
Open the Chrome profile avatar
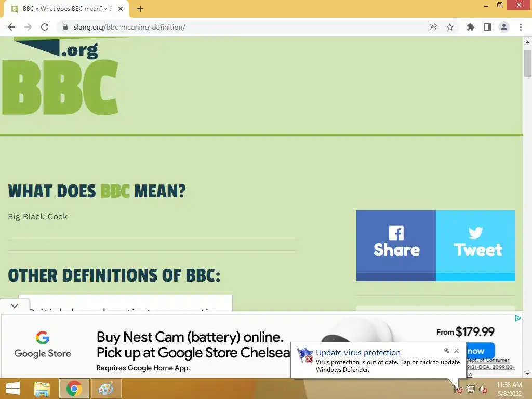504,27
